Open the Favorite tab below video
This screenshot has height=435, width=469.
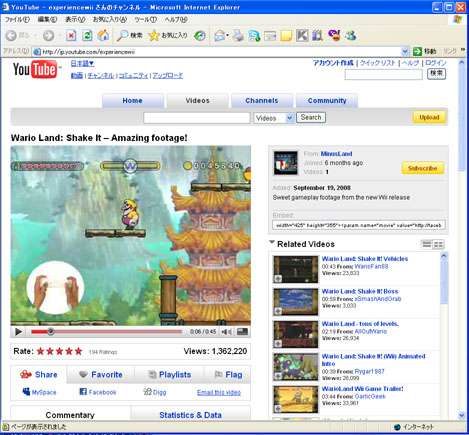pos(101,375)
